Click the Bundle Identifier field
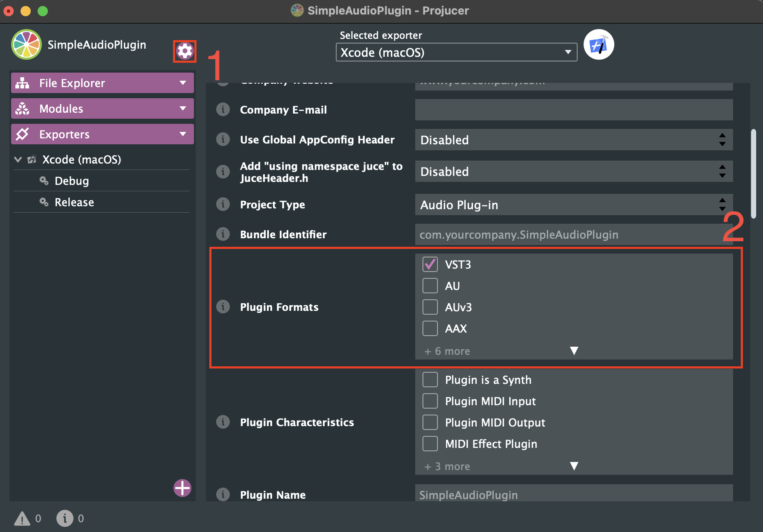 [x=574, y=234]
